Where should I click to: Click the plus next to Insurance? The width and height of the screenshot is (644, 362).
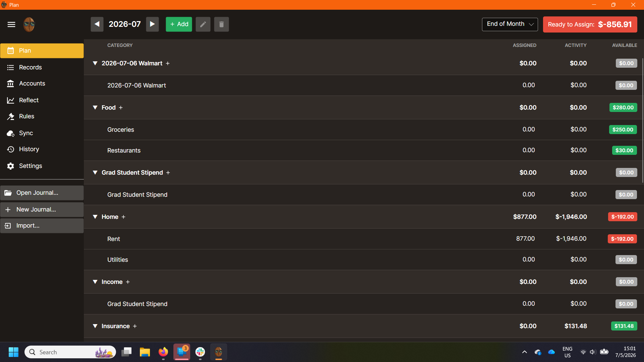(x=135, y=326)
